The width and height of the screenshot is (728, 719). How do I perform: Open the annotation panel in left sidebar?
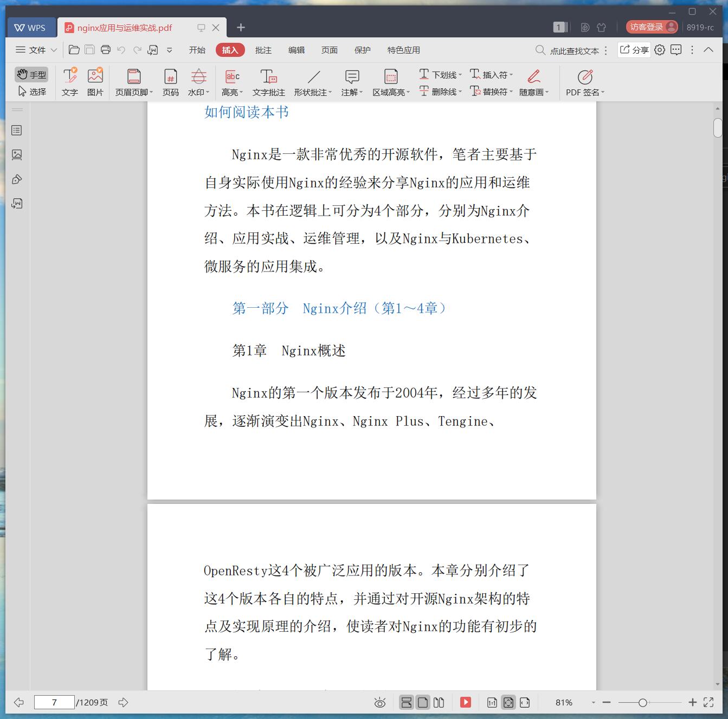tap(17, 179)
